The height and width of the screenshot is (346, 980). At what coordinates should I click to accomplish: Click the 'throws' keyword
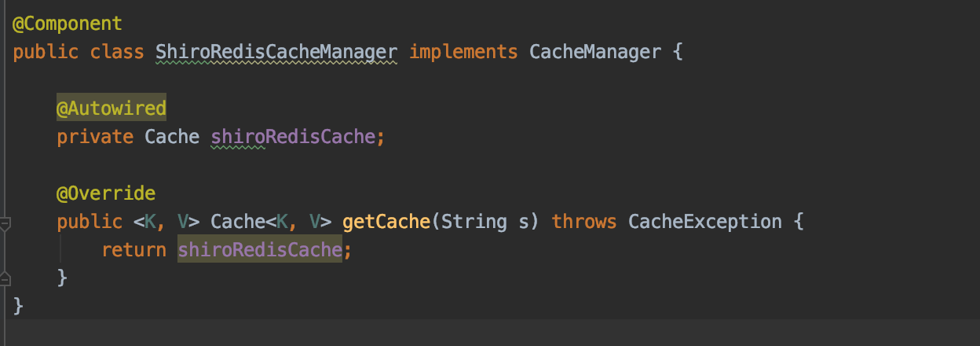[583, 222]
